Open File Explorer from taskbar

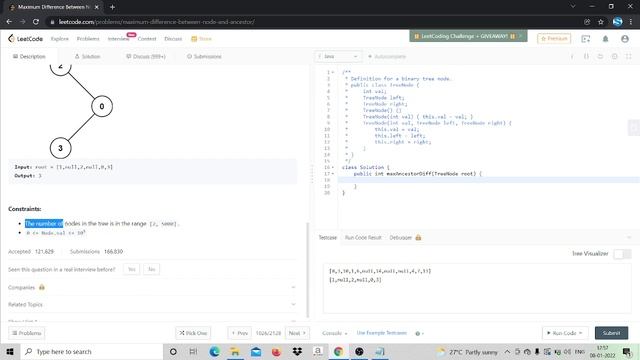coord(235,351)
